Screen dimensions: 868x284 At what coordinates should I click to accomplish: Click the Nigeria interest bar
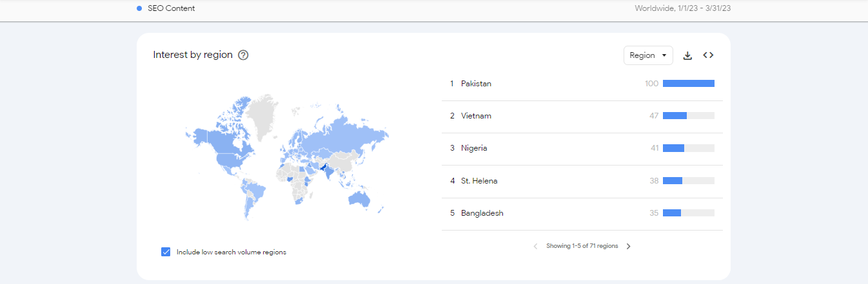pyautogui.click(x=689, y=148)
